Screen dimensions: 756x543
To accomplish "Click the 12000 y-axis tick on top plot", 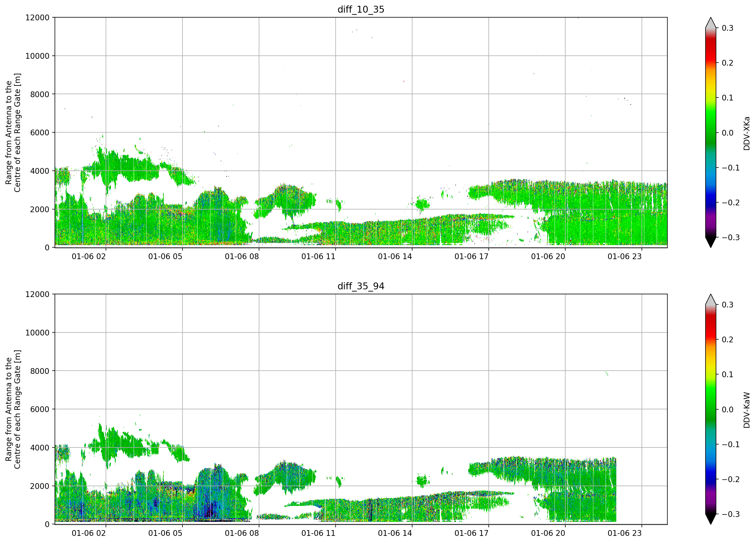I will click(37, 17).
